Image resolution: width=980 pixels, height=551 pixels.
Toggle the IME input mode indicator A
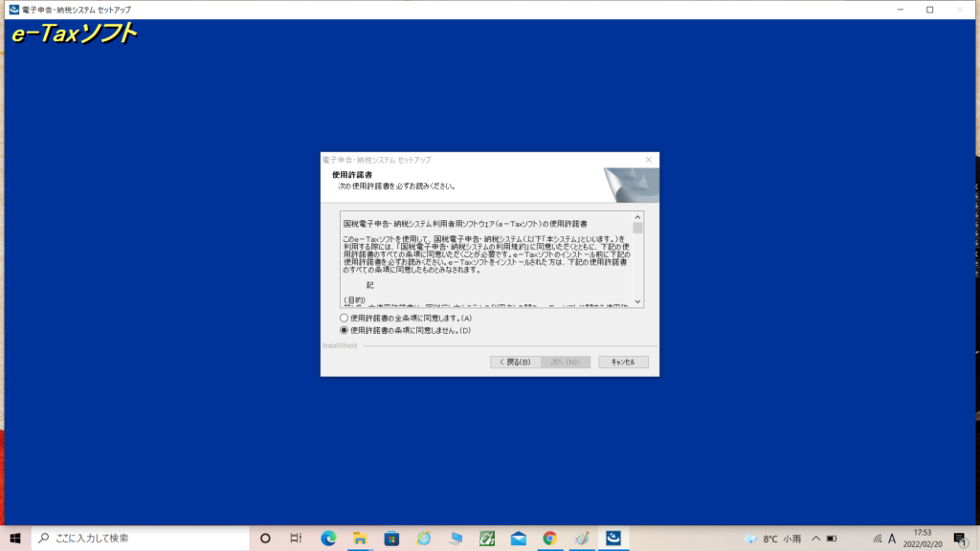[893, 539]
